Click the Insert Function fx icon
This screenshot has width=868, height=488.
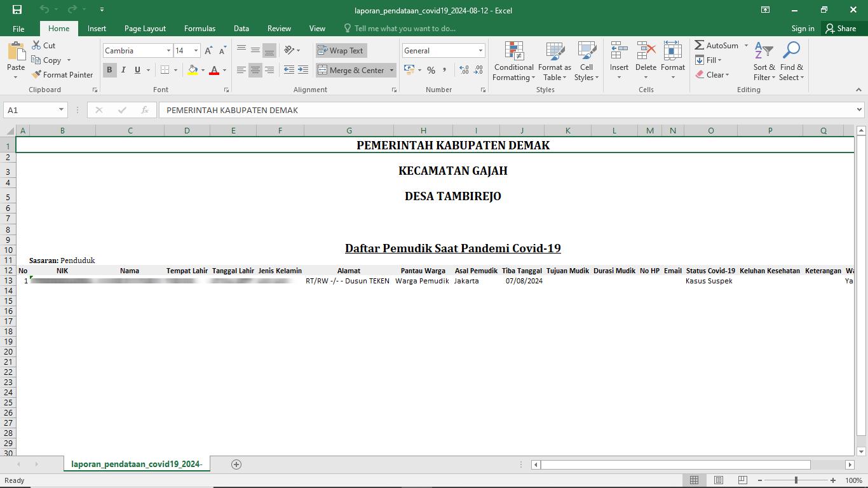point(145,110)
